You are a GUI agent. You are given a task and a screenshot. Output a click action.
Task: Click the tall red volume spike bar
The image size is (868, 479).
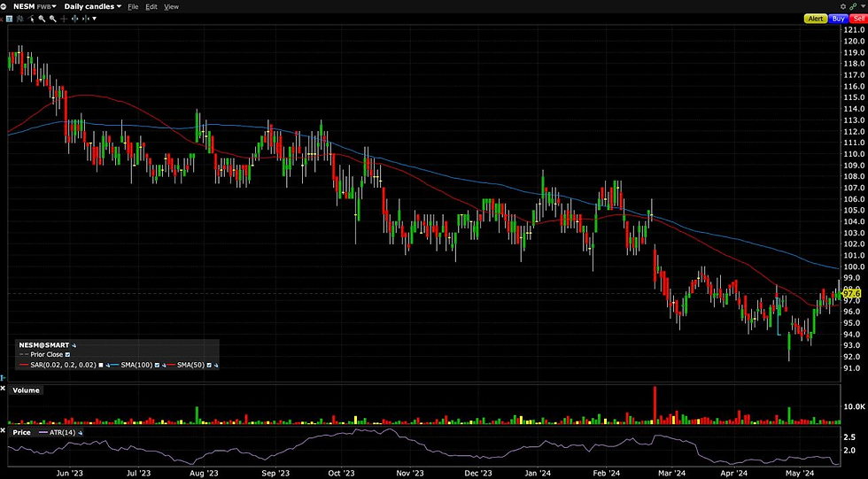coord(655,405)
